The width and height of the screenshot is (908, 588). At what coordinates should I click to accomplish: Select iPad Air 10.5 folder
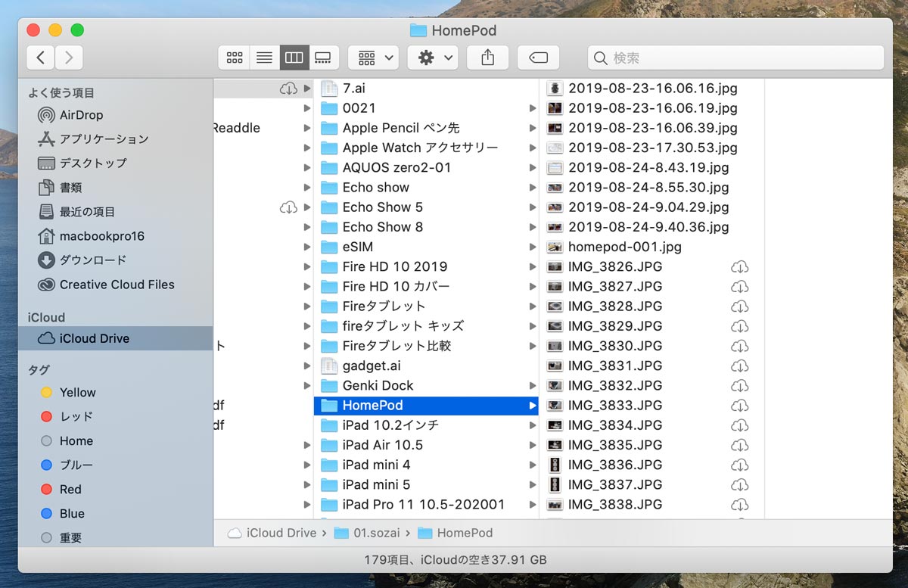[426, 445]
